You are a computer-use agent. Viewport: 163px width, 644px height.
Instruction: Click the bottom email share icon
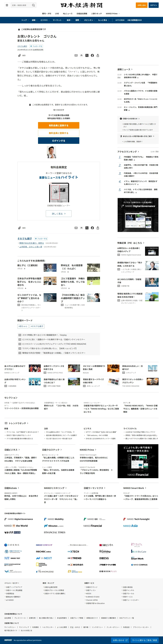(x=76, y=228)
